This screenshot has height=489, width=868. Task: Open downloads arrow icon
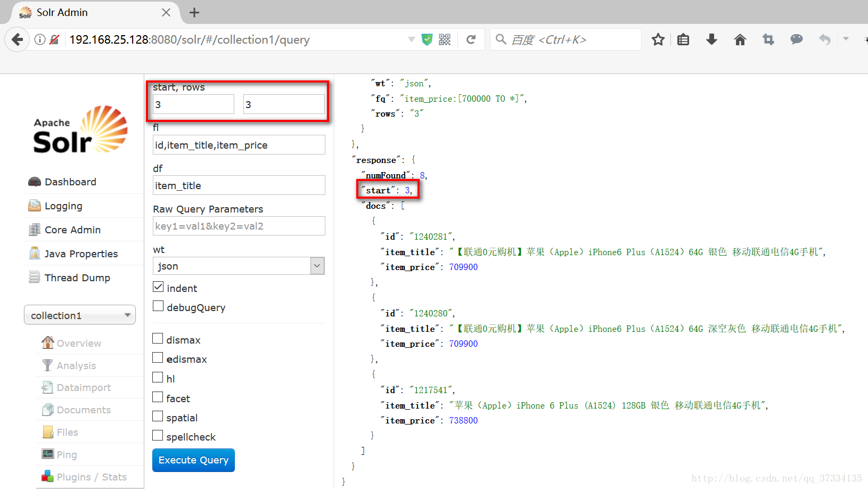(x=711, y=39)
